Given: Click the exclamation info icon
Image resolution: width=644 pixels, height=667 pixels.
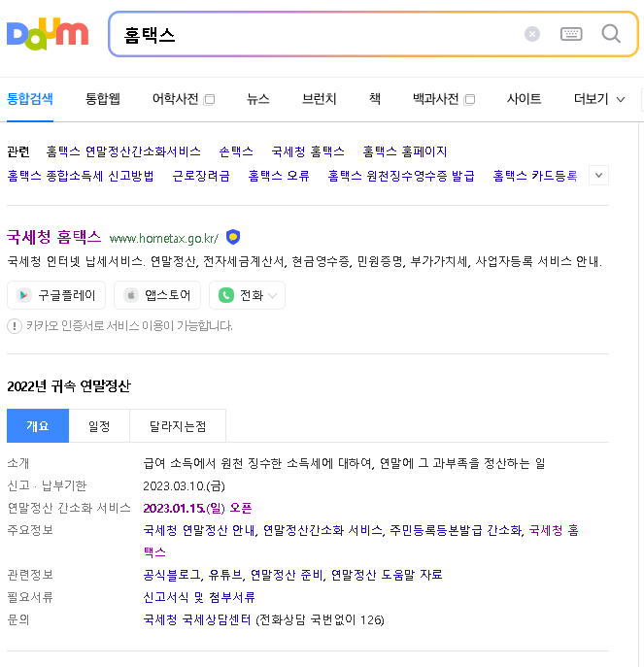Looking at the screenshot, I should point(15,326).
